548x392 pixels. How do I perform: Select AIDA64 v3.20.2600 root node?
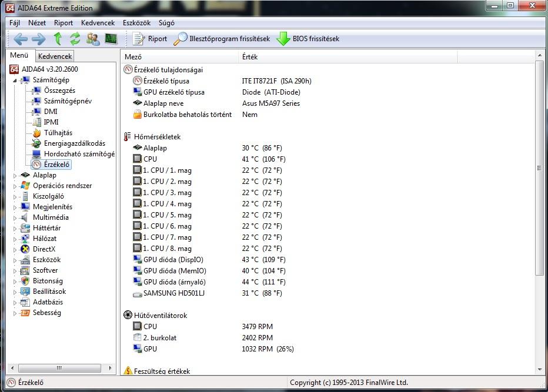pyautogui.click(x=49, y=69)
